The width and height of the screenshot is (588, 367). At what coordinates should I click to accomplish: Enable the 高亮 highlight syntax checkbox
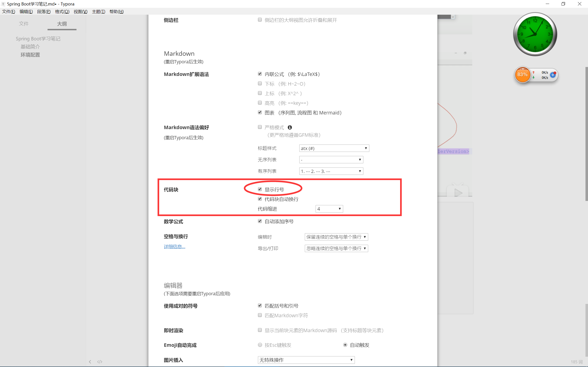[x=260, y=103]
